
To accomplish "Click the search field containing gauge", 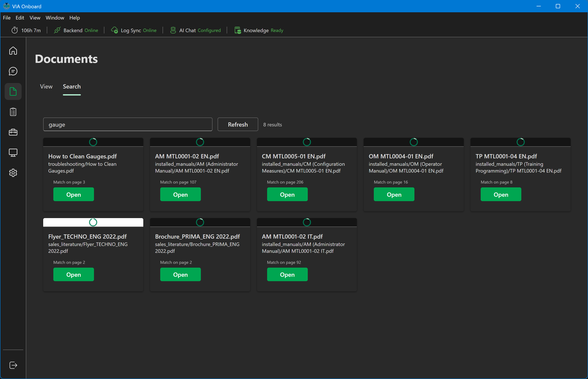I will [128, 124].
